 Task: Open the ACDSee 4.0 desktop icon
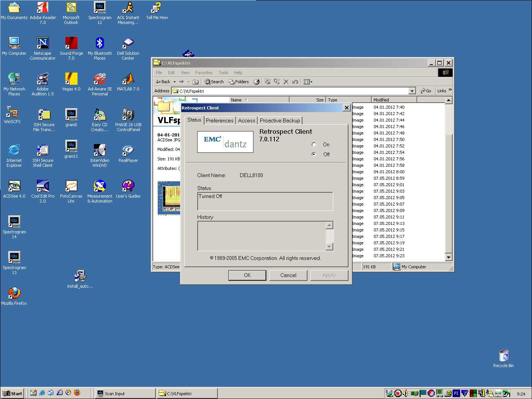point(14,189)
